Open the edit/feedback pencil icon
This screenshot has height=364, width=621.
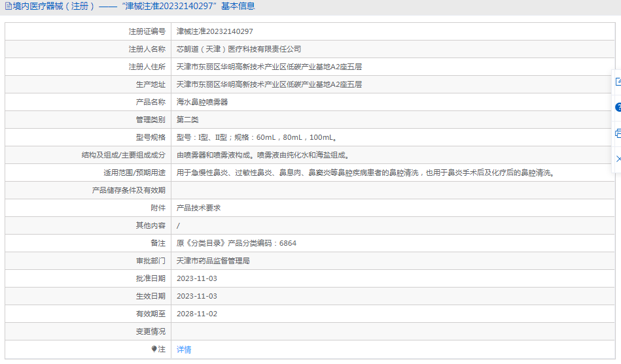(x=618, y=82)
